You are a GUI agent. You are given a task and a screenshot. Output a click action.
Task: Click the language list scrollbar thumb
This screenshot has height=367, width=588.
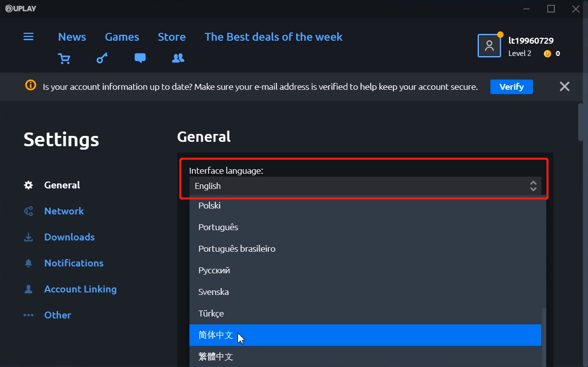[x=543, y=339]
